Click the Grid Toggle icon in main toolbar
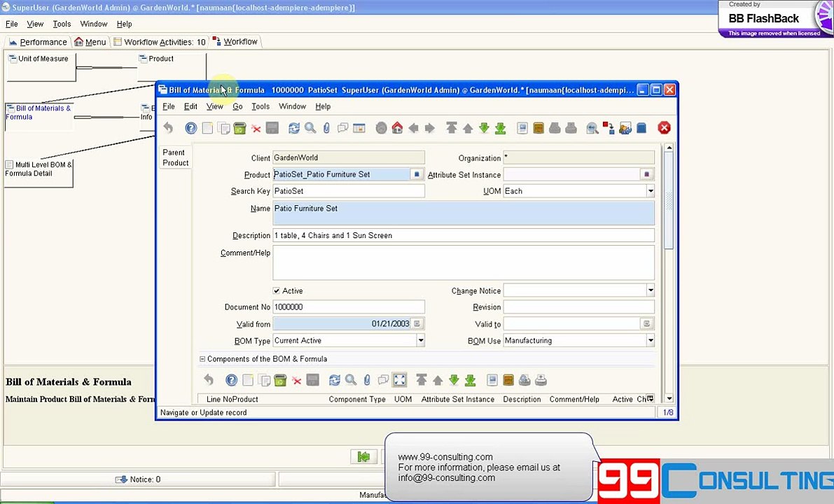 coord(359,128)
